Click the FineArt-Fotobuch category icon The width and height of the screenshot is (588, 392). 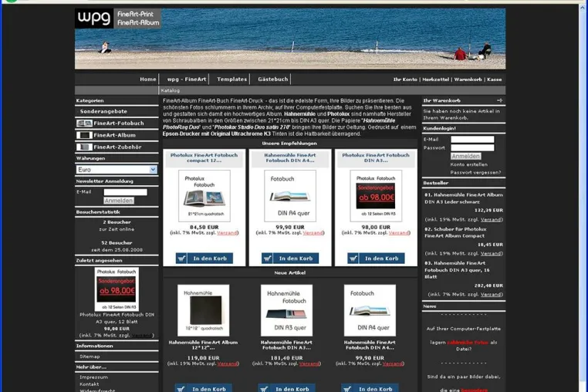point(84,123)
